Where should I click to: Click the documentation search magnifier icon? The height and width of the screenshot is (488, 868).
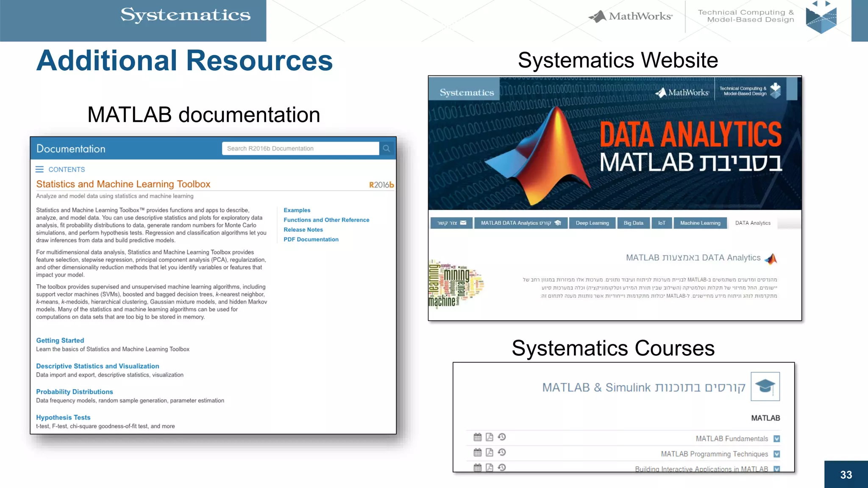pyautogui.click(x=387, y=148)
